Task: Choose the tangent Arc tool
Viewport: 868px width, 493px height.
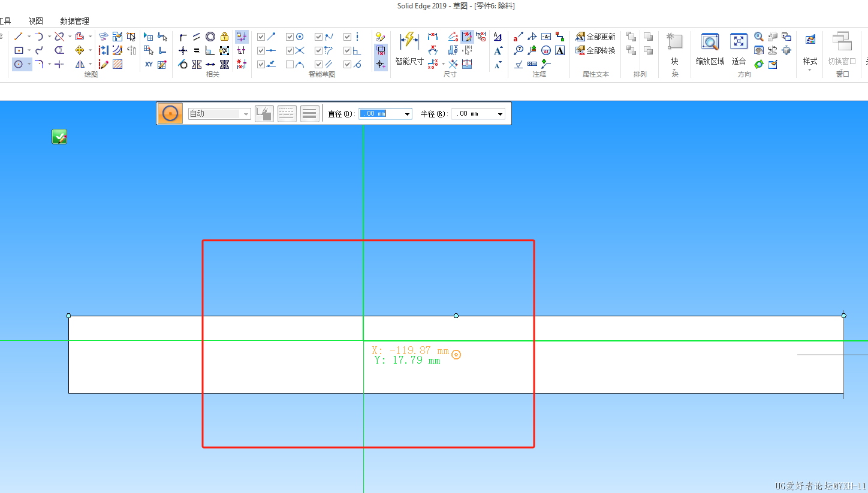Action: click(x=39, y=37)
